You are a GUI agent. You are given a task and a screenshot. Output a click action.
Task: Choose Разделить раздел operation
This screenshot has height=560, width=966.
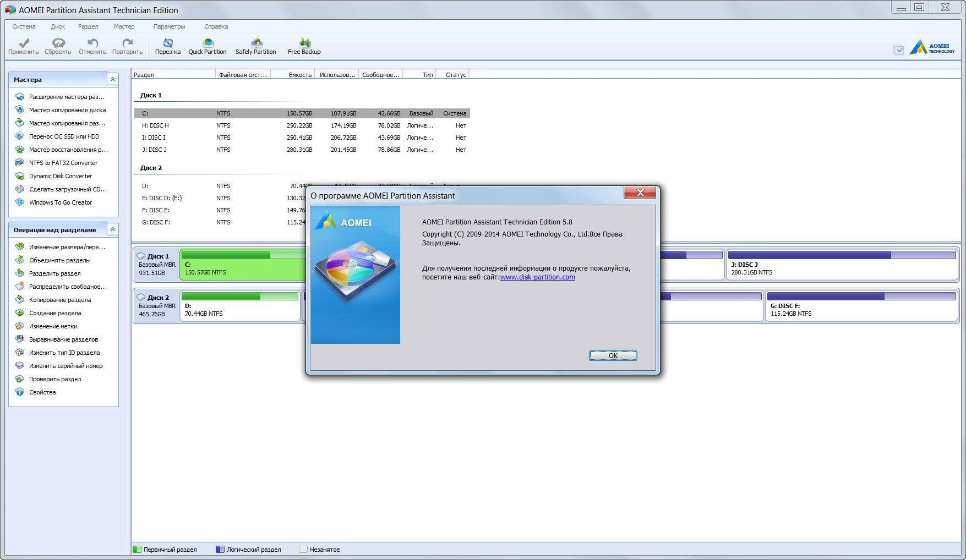click(48, 273)
